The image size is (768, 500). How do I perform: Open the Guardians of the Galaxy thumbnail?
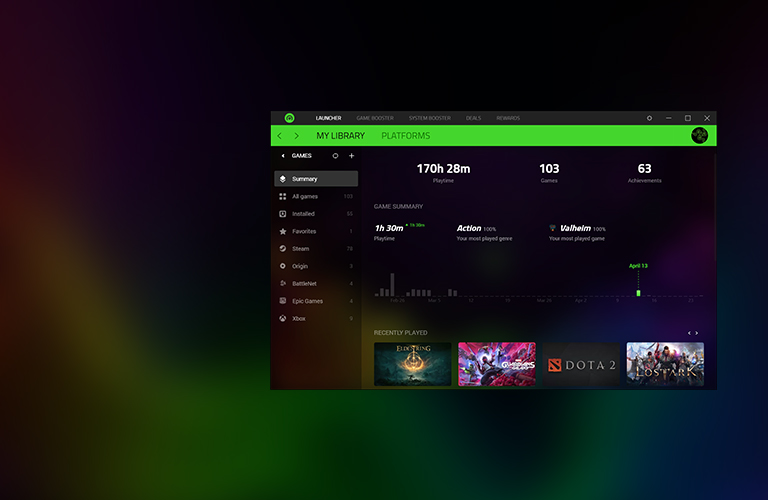click(x=497, y=364)
